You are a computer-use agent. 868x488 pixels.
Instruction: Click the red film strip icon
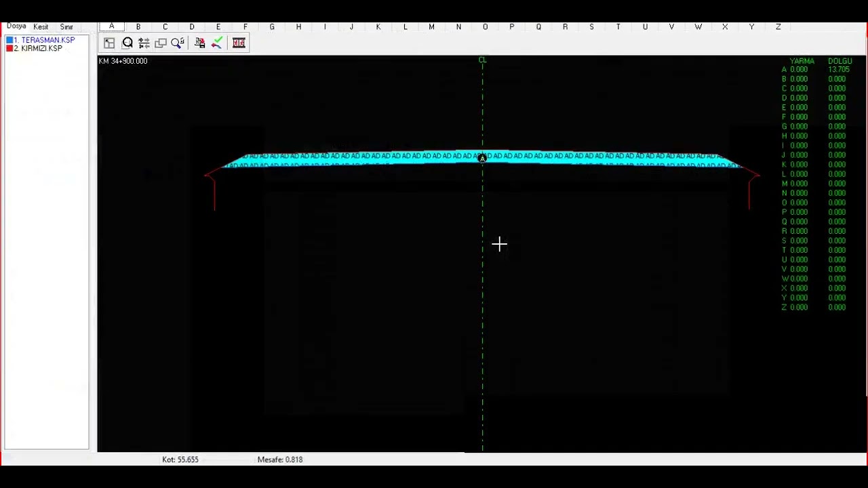(x=239, y=43)
